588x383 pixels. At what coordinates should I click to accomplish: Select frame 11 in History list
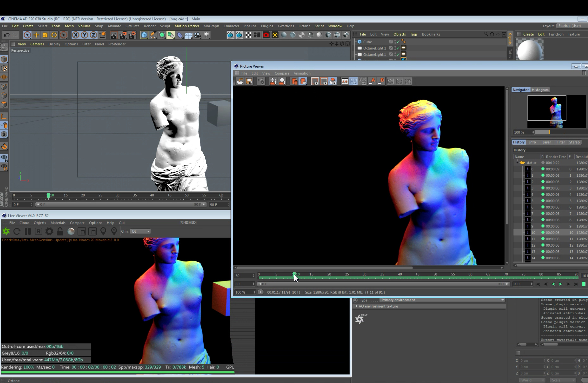coord(533,239)
